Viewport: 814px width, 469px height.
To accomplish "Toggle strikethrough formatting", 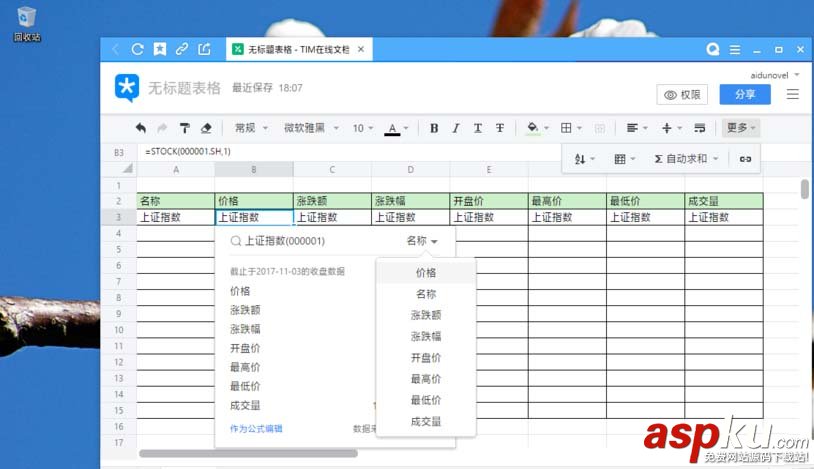I will click(x=499, y=128).
